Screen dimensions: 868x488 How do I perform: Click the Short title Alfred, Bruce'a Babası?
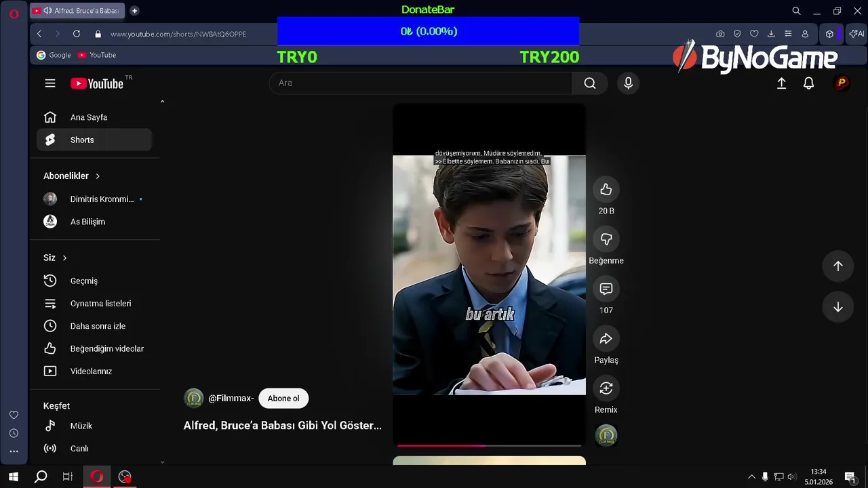283,426
